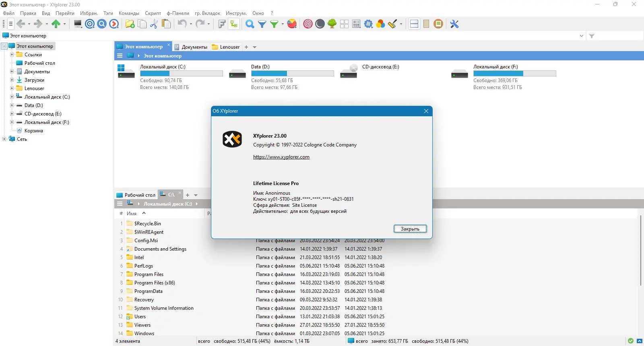The image size is (644, 346).
Task: Go up one level with the green arrow
Action: (x=56, y=24)
